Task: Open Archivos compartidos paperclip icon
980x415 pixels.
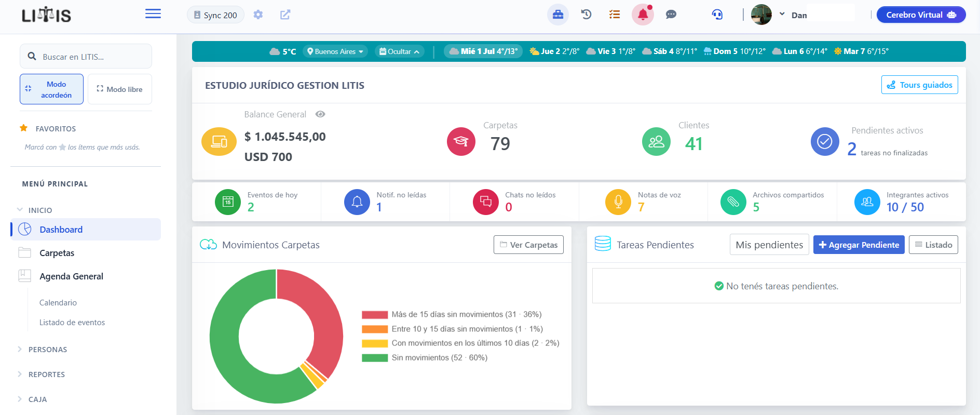Action: [733, 202]
